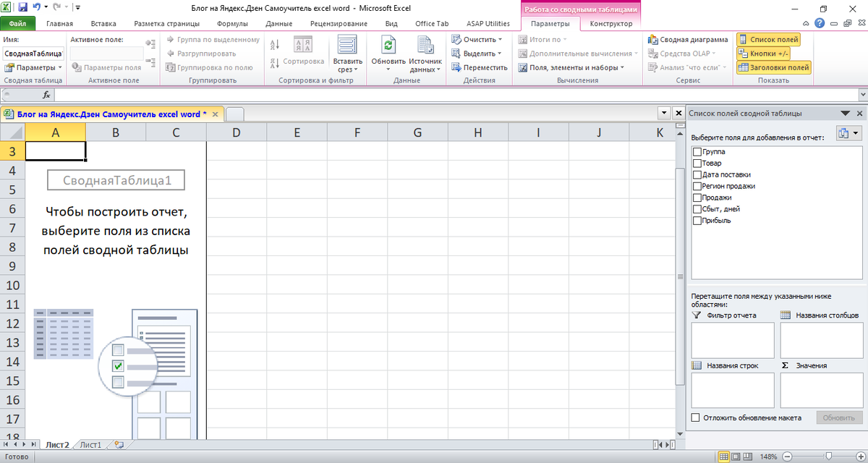
Task: Click Переместить move pivot table
Action: click(479, 67)
